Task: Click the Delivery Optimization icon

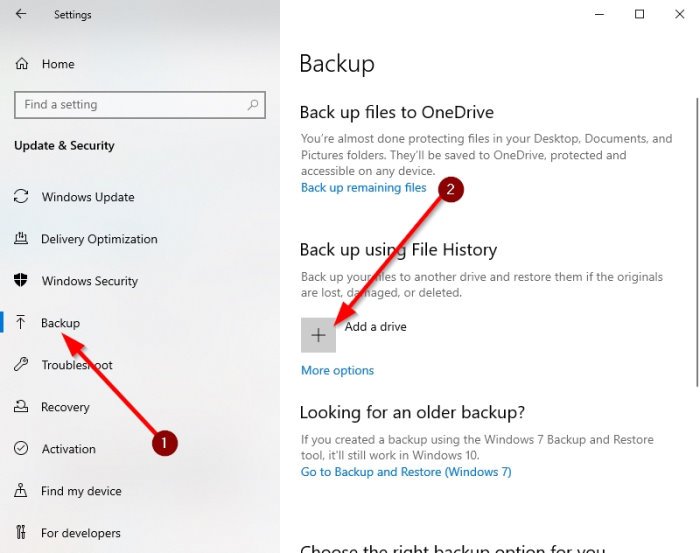Action: tap(21, 238)
